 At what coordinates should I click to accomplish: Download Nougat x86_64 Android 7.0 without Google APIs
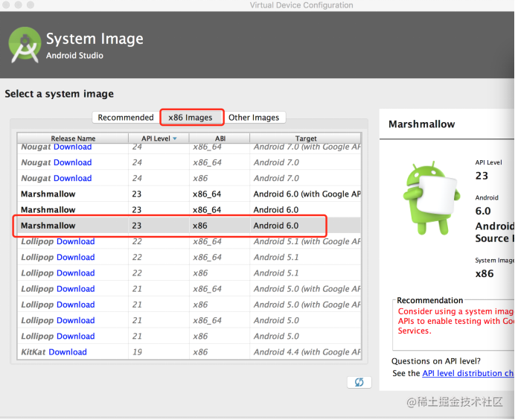coord(73,162)
